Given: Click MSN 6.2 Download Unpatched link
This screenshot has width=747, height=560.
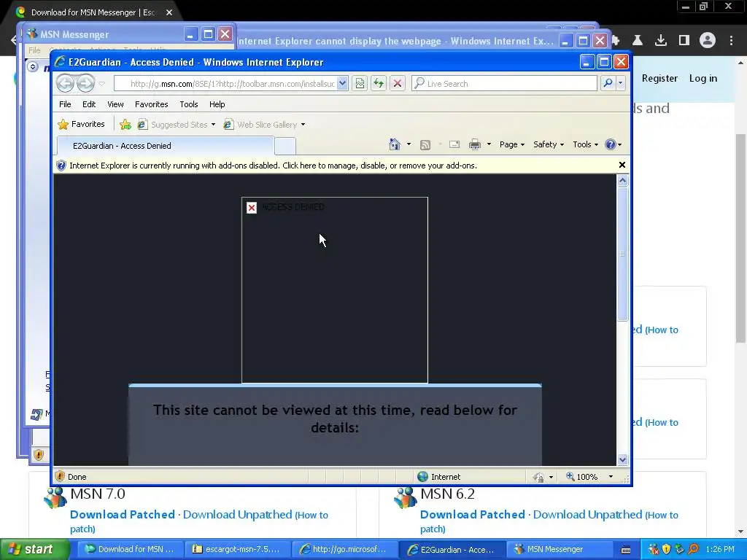Looking at the screenshot, I should 587,514.
